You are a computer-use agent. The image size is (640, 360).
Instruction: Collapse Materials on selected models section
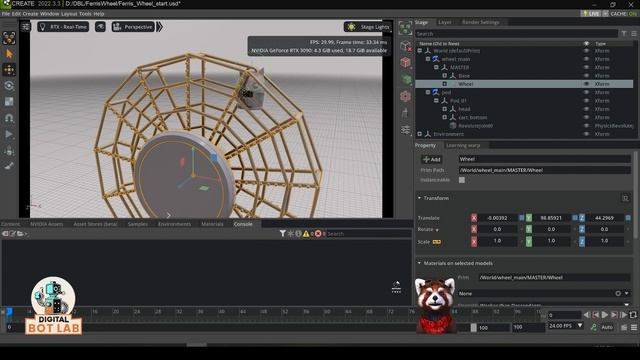[x=419, y=263]
